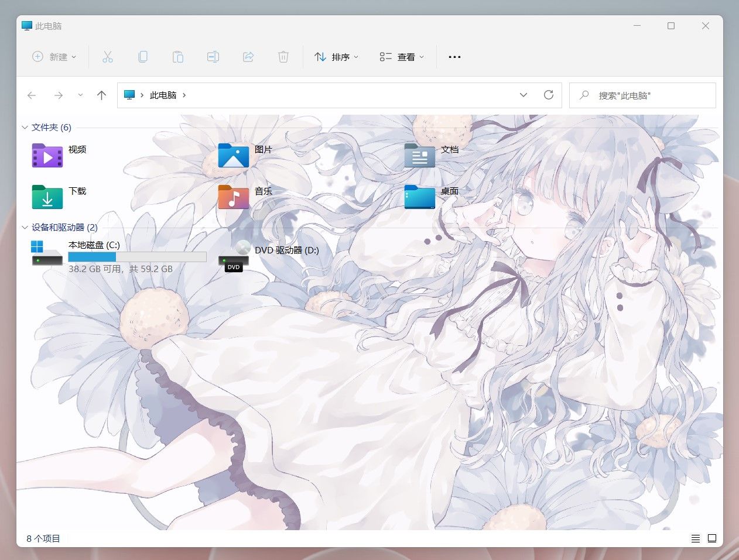Click the Cut scissors icon

(x=107, y=57)
